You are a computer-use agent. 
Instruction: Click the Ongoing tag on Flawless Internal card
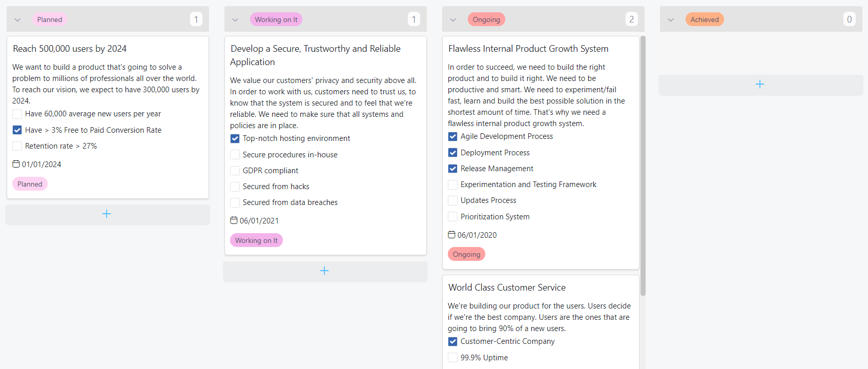coord(466,254)
